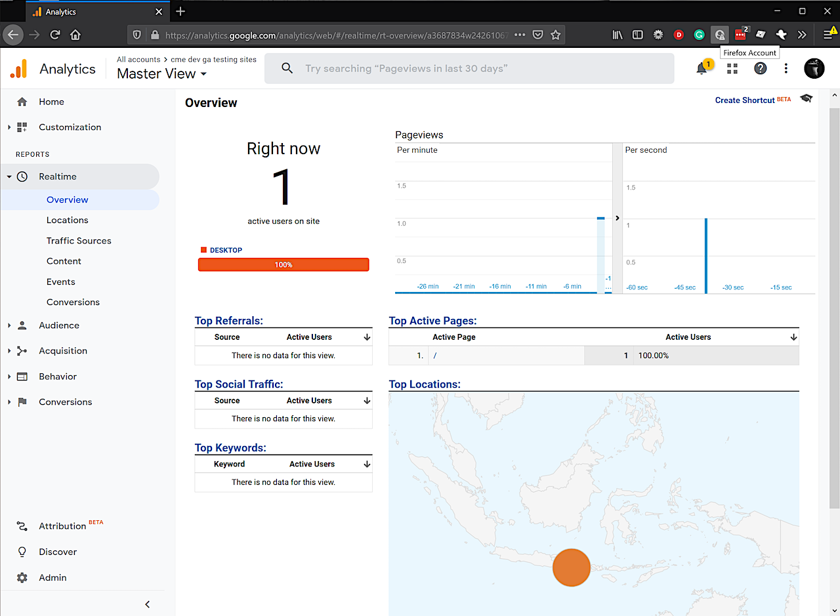This screenshot has width=840, height=616.
Task: Open the Top Referrals link
Action: click(x=228, y=321)
